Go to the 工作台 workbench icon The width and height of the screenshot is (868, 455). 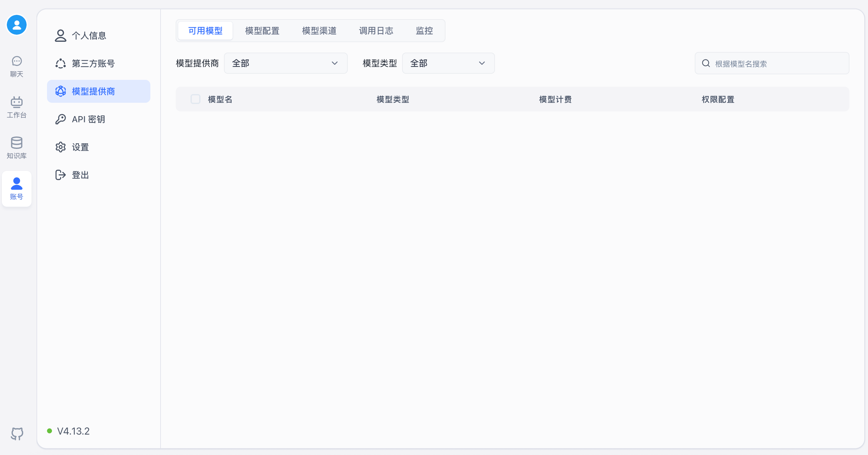(x=16, y=107)
